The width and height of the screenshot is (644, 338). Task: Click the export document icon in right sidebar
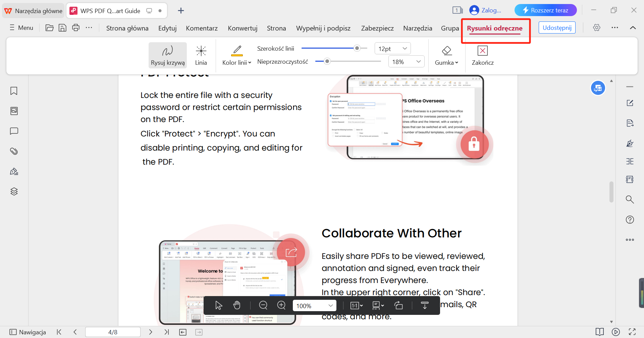click(x=630, y=123)
